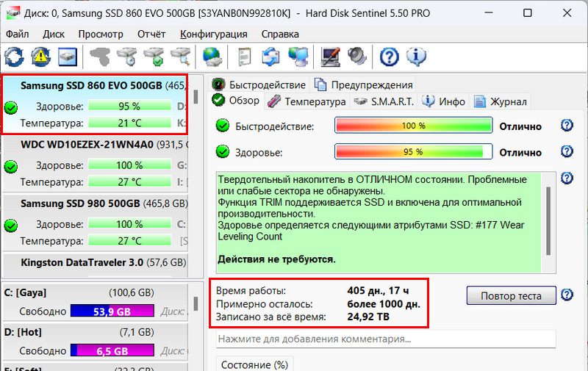
Task: Click the send report by email icon
Action: (270, 57)
